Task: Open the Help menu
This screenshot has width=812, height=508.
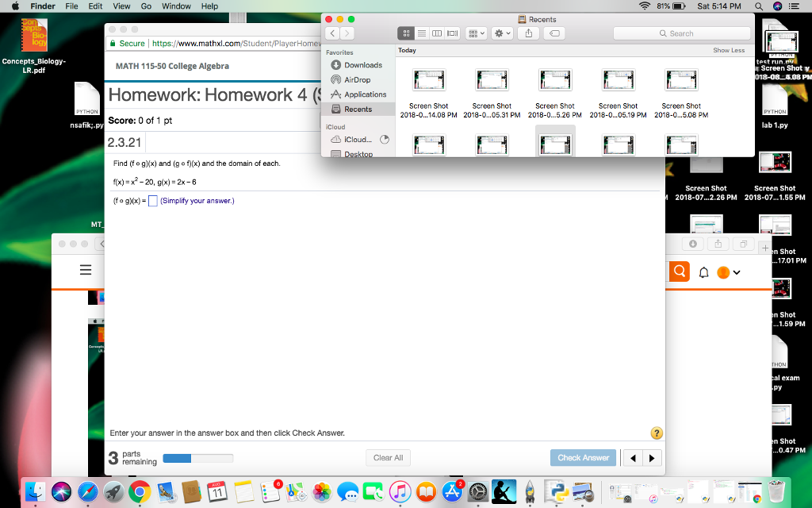Action: (x=209, y=6)
